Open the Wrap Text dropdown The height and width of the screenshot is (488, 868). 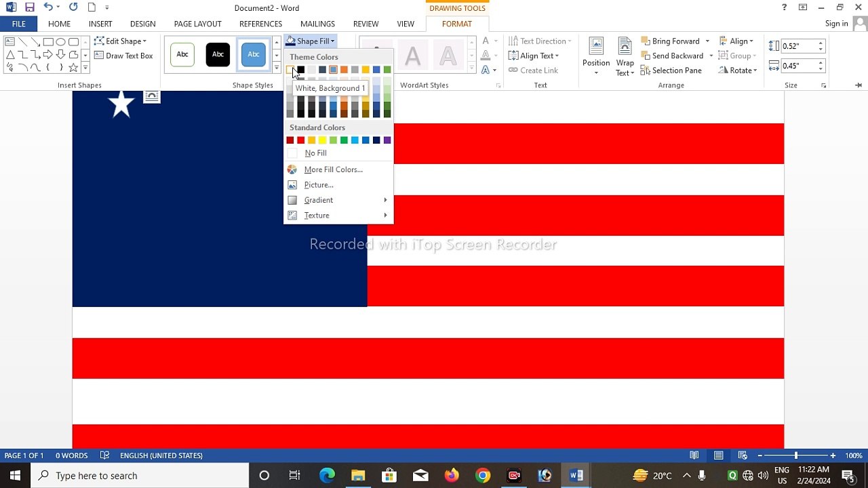click(625, 56)
